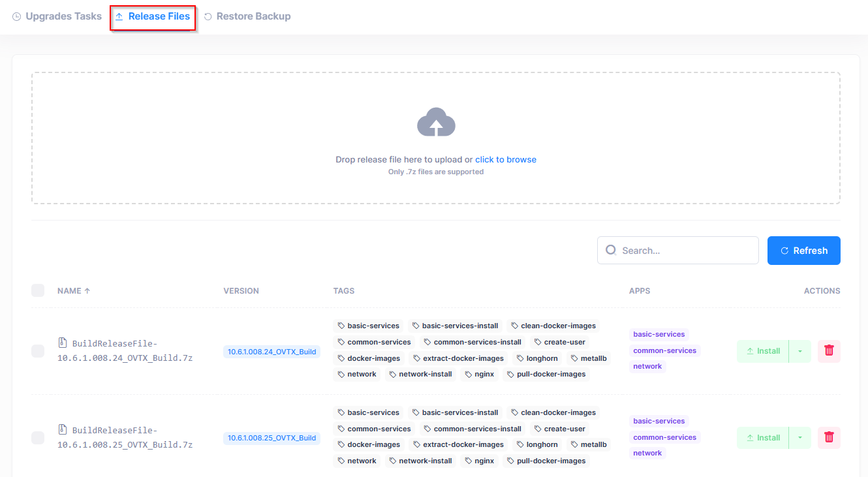This screenshot has width=868, height=477.
Task: Click the file name BuildReleaseFile-10.6.1.008.25_OVTX_Build.7z
Action: click(125, 437)
